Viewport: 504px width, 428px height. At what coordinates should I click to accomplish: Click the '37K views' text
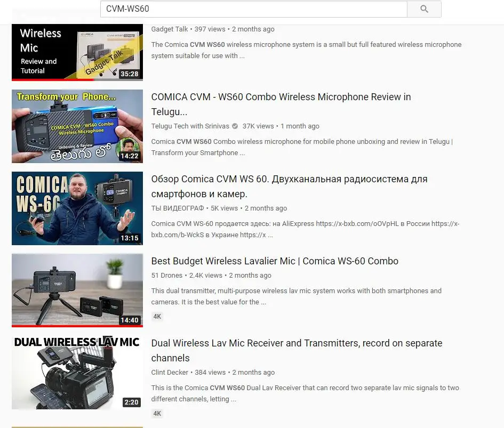point(258,126)
